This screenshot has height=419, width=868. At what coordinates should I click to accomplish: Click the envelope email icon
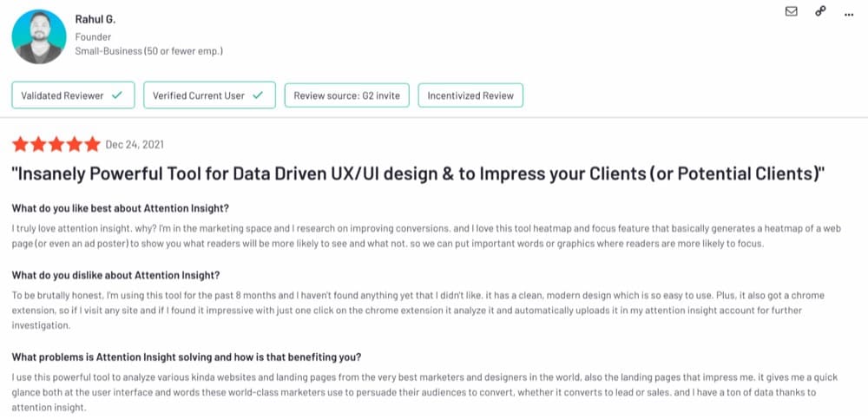click(x=791, y=11)
